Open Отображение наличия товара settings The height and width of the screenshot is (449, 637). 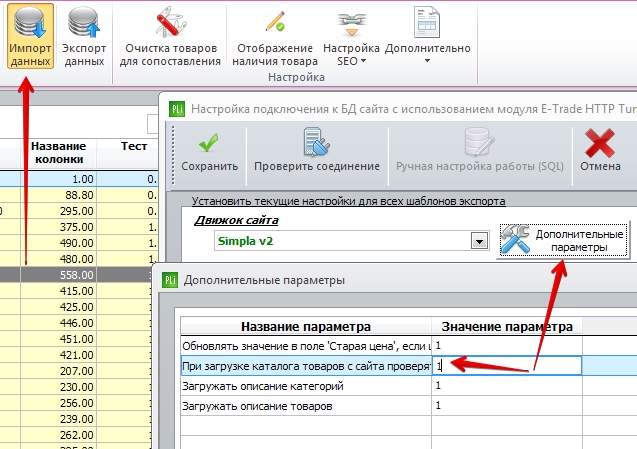pyautogui.click(x=275, y=36)
